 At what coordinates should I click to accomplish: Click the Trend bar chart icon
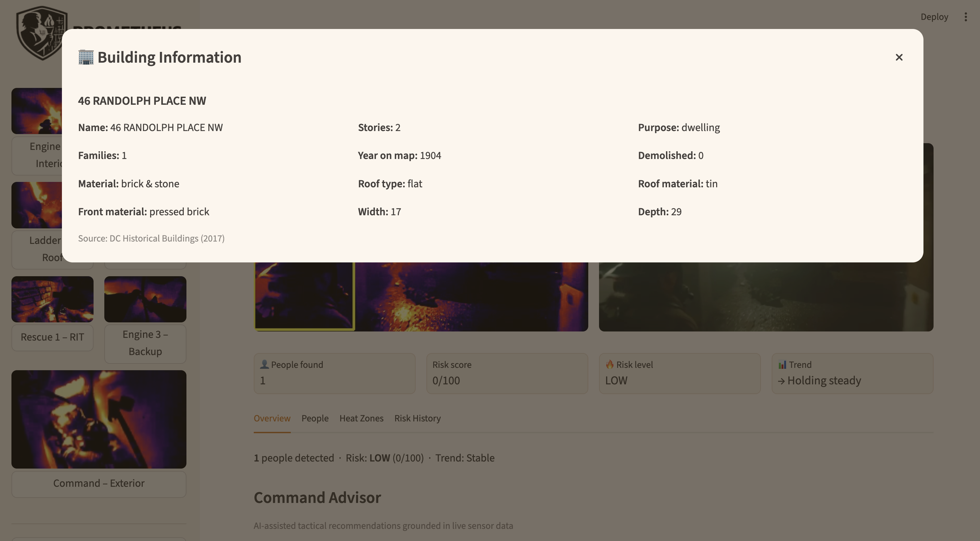click(x=782, y=364)
